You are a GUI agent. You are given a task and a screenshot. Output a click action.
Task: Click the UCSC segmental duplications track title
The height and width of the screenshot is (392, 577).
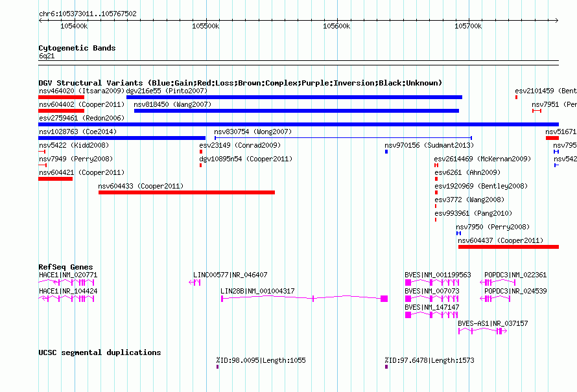(100, 352)
